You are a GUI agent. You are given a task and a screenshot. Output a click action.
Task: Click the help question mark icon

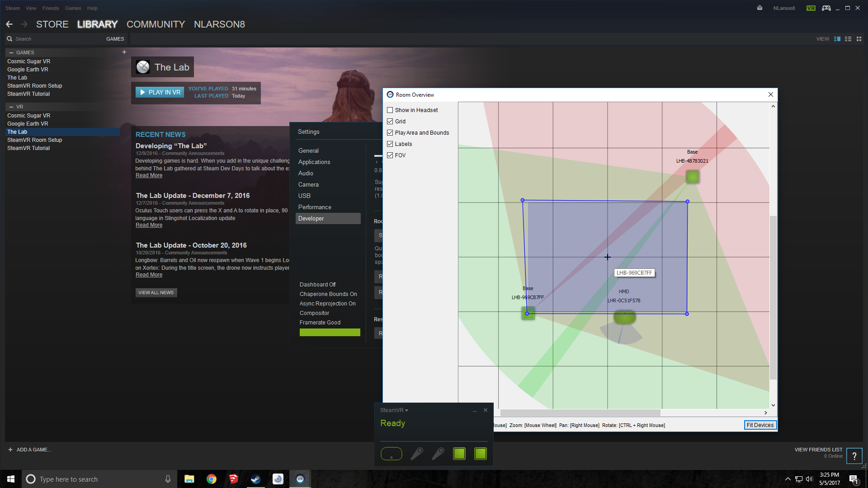854,456
